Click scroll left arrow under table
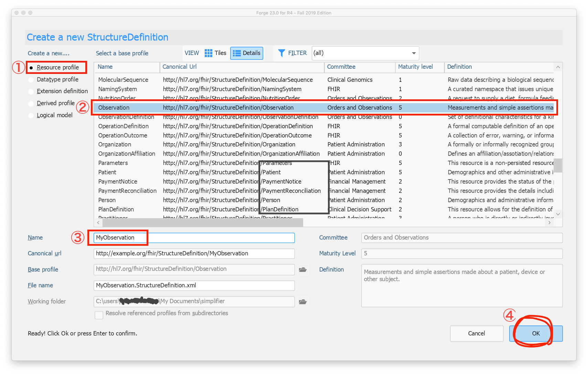 click(98, 223)
